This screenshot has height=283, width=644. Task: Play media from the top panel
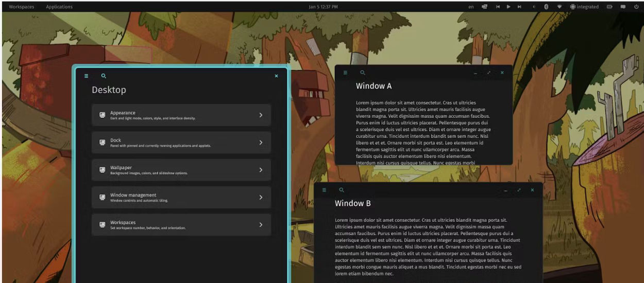tap(509, 7)
